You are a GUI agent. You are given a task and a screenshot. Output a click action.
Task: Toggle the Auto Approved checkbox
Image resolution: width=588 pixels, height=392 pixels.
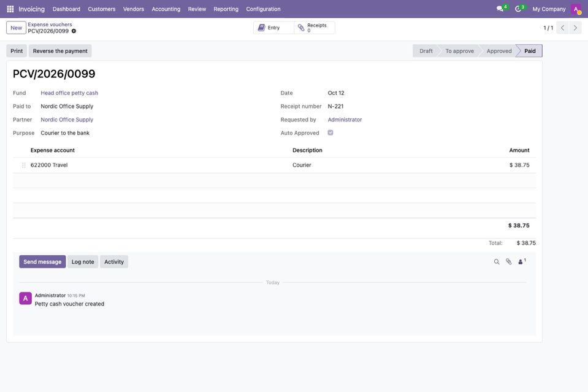point(330,133)
